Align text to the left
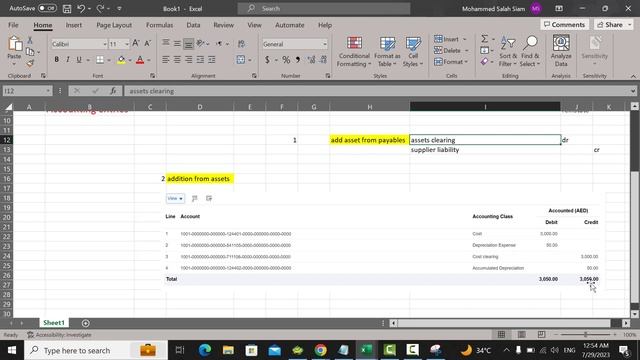Image resolution: width=640 pixels, height=360 pixels. (165, 60)
